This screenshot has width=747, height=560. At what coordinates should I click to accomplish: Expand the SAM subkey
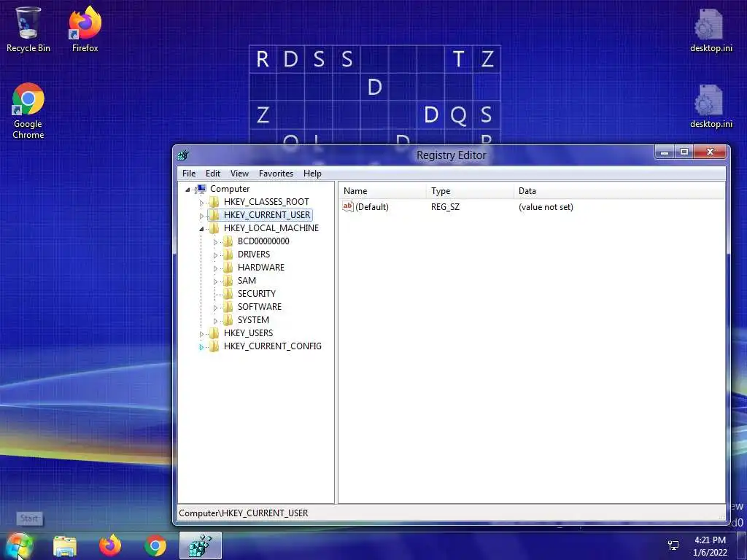coord(215,281)
